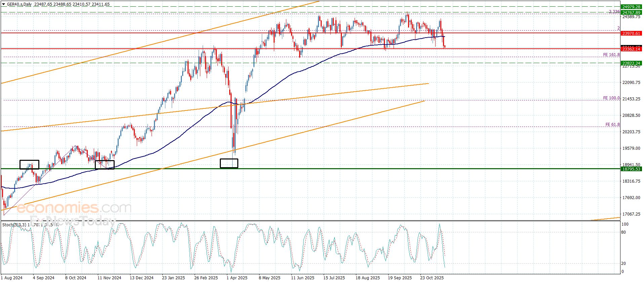Select the FE 100.0 Fibonacci label

coord(611,98)
